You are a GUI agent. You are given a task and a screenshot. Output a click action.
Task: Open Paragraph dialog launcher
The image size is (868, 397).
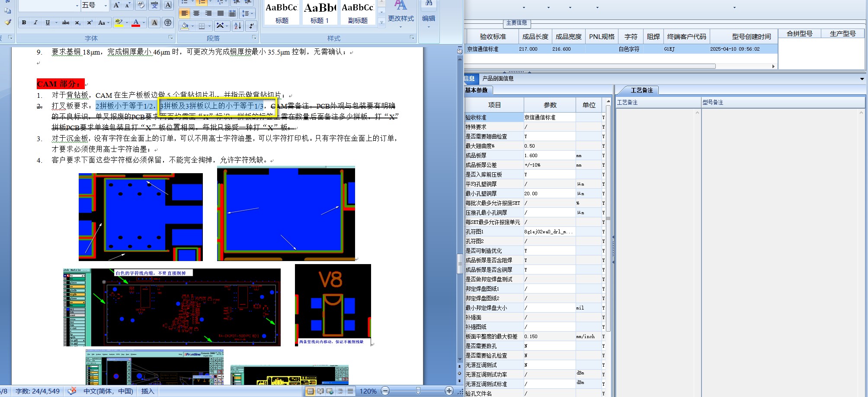point(254,38)
